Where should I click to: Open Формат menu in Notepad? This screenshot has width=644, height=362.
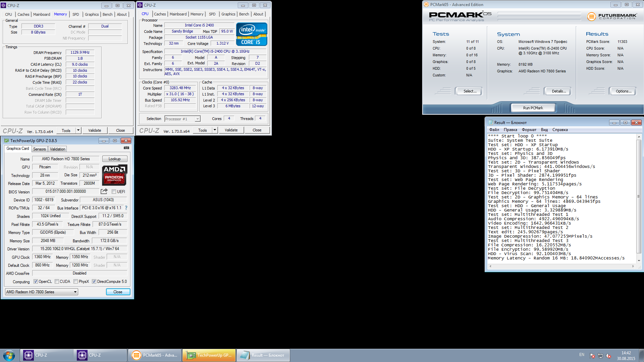[x=529, y=130]
